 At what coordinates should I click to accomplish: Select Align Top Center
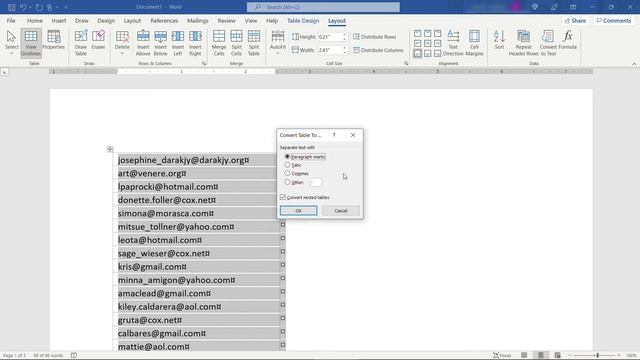[x=427, y=33]
